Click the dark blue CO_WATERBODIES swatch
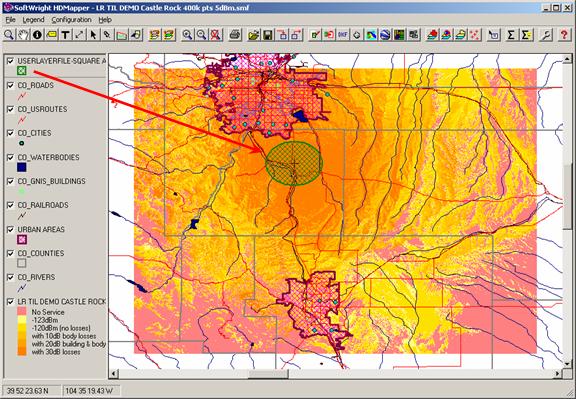This screenshot has width=576, height=399. (22, 167)
